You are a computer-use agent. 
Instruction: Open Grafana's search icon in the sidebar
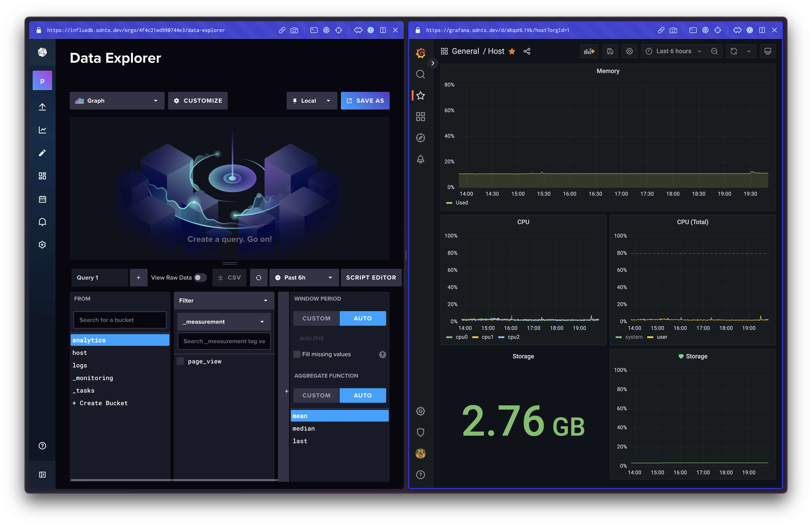click(420, 74)
